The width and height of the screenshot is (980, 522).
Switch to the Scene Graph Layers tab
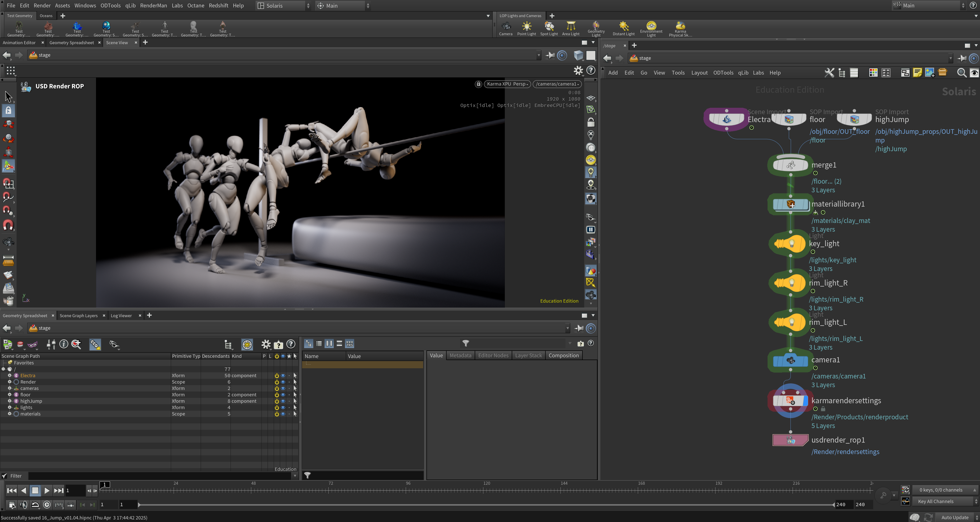click(x=79, y=316)
